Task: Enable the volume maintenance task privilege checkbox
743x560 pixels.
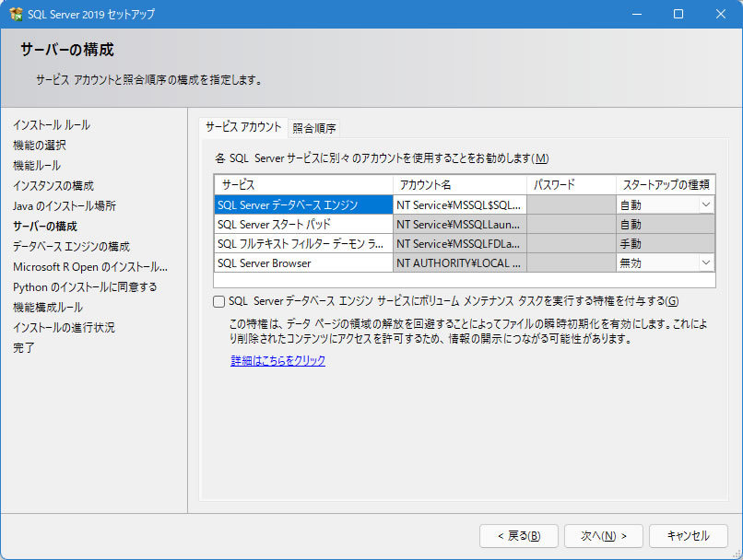Action: click(x=219, y=301)
